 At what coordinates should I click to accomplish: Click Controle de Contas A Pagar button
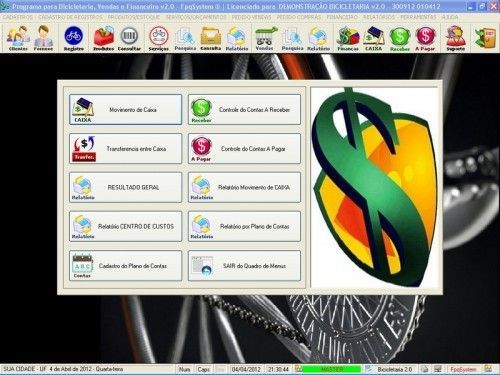click(x=244, y=149)
